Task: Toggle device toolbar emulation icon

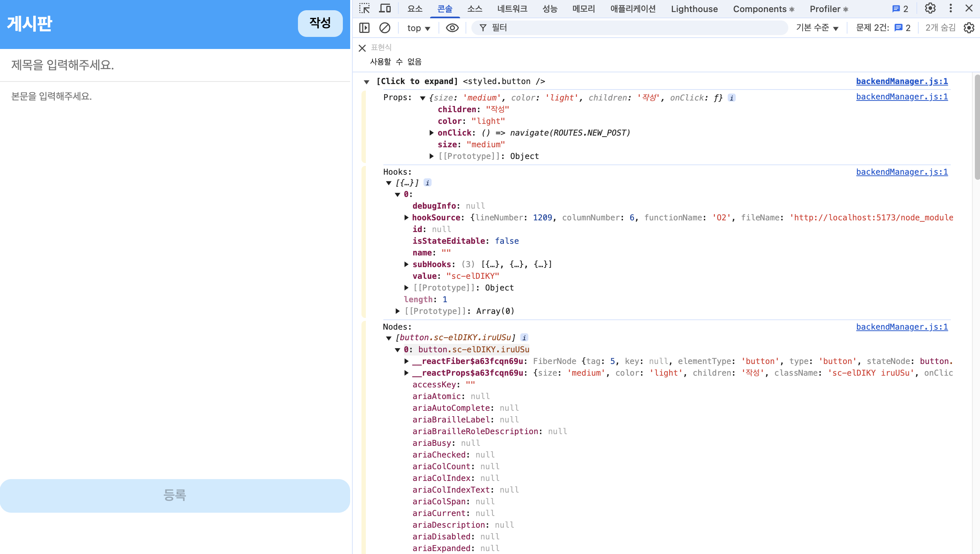Action: click(385, 8)
